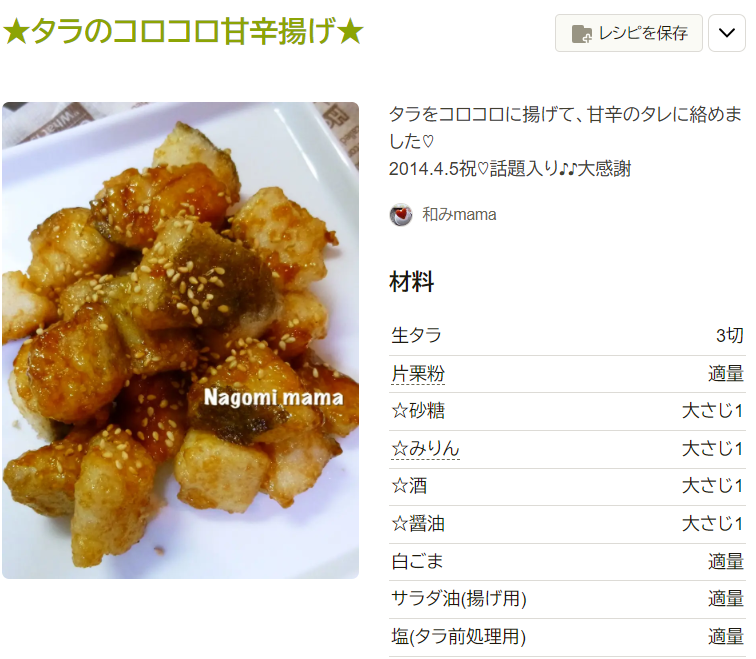Select the ☆酒 ingredient entry
Image resolution: width=756 pixels, height=659 pixels.
pyautogui.click(x=409, y=486)
